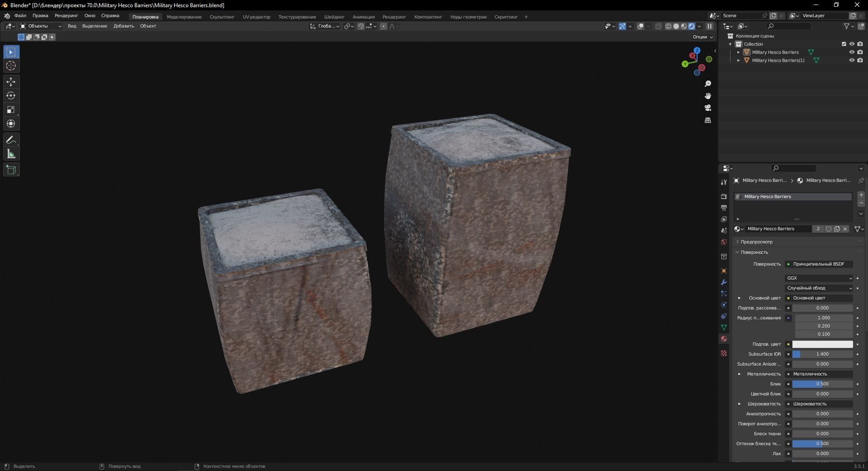Open the Object Constraints properties tab
The width and height of the screenshot is (868, 471).
[724, 316]
